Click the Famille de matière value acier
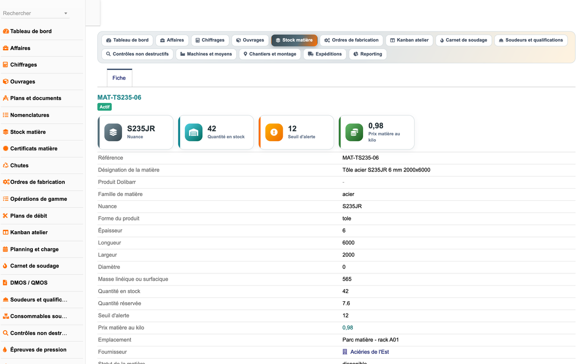This screenshot has width=588, height=364. click(348, 194)
